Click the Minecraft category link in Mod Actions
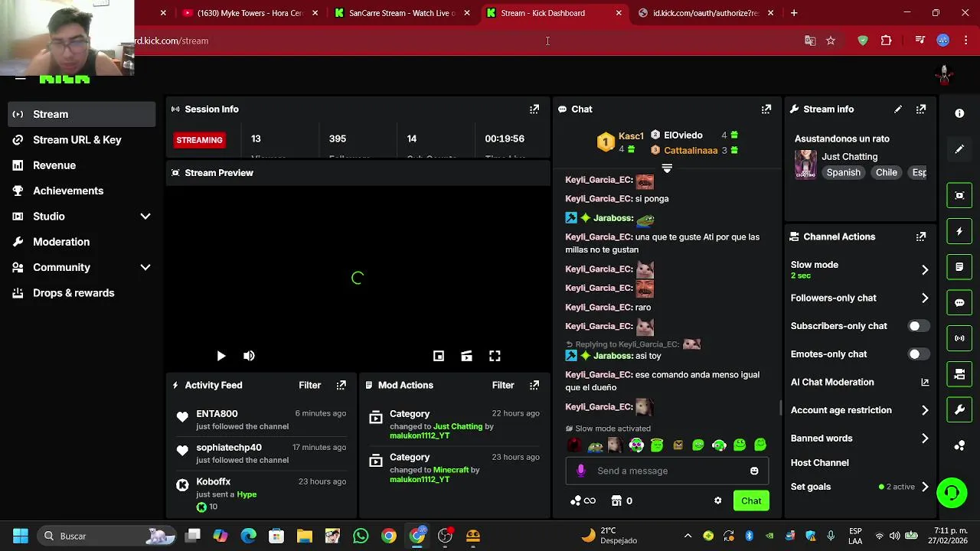Image resolution: width=980 pixels, height=551 pixels. [451, 470]
